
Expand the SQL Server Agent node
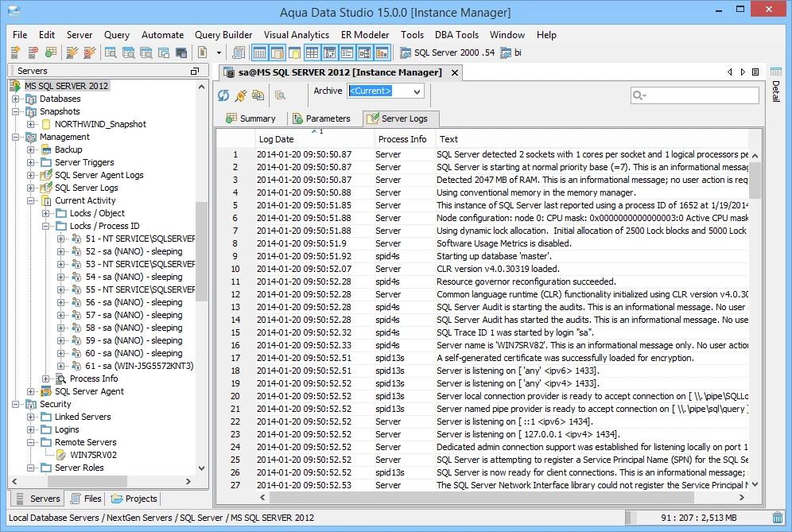tap(32, 391)
